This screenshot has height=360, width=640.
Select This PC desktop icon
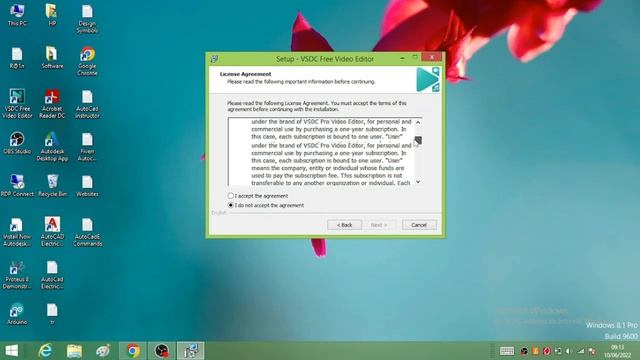[17, 15]
